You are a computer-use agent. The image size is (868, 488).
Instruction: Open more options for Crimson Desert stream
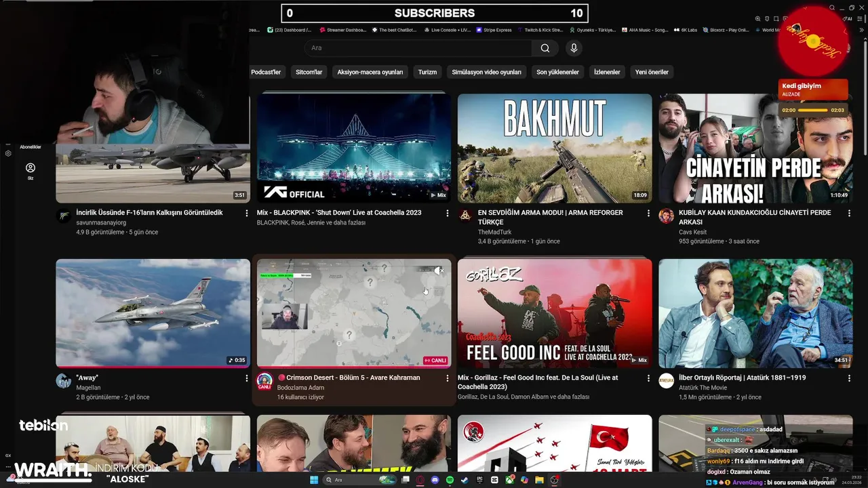pos(448,378)
